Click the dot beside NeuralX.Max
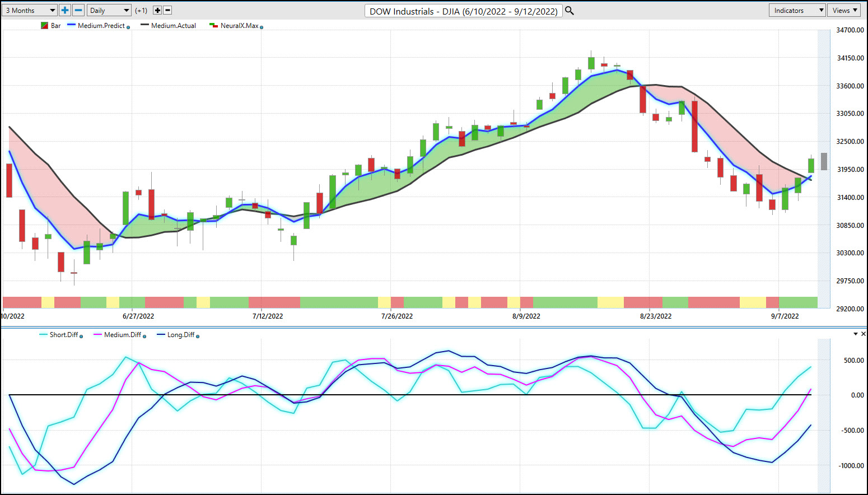Viewport: 868px width, 495px height. (262, 27)
